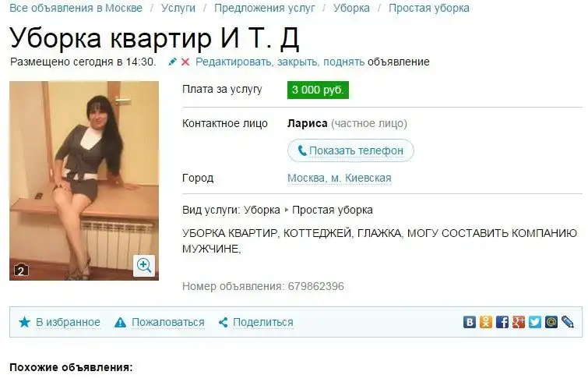Image resolution: width=588 pixels, height=382 pixels.
Task: Click the LiveJournal pencil share icon
Action: [x=568, y=322]
